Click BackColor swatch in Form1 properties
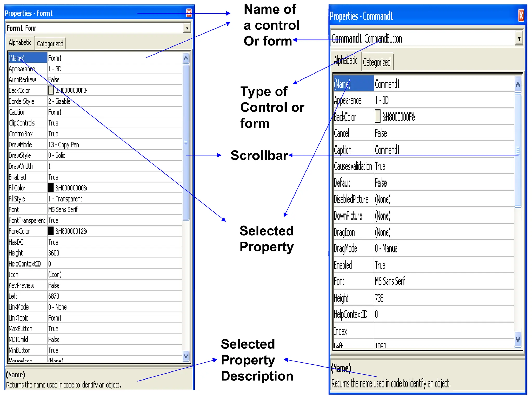The height and width of the screenshot is (399, 532). pos(51,90)
